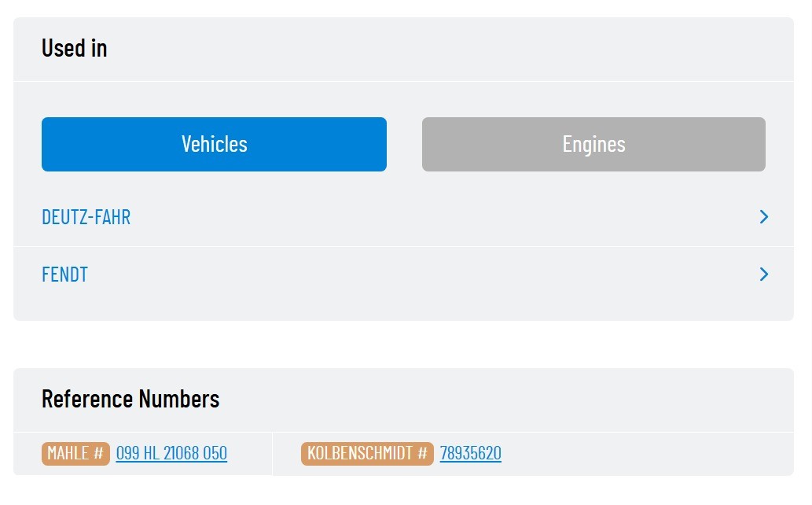Image resolution: width=812 pixels, height=505 pixels.
Task: Click the "Reference Numbers" section heading
Action: (x=130, y=399)
